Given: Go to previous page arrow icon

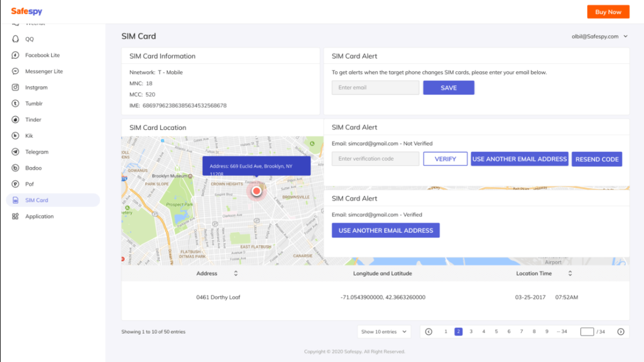Looking at the screenshot, I should (x=429, y=332).
